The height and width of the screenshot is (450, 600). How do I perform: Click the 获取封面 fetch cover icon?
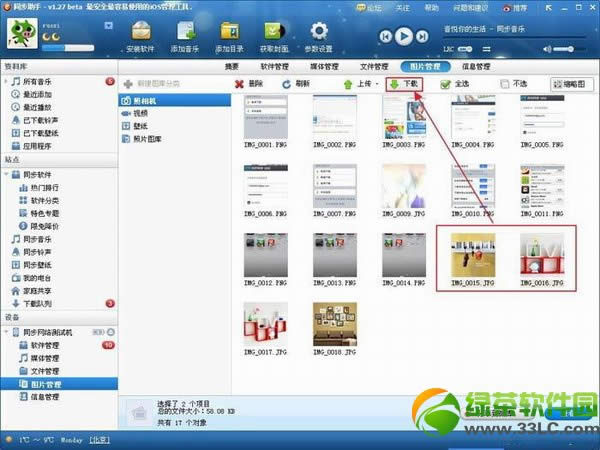tap(274, 37)
